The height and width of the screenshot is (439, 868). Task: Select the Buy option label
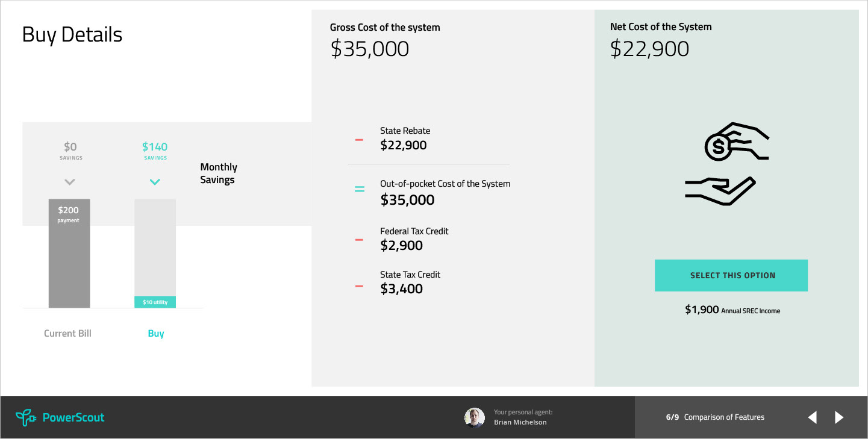(x=156, y=334)
